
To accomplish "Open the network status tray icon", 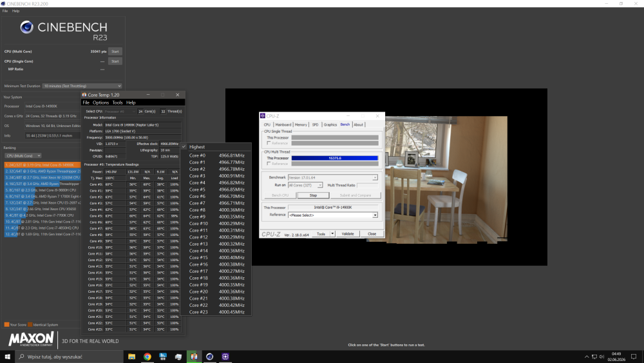I will point(594,357).
